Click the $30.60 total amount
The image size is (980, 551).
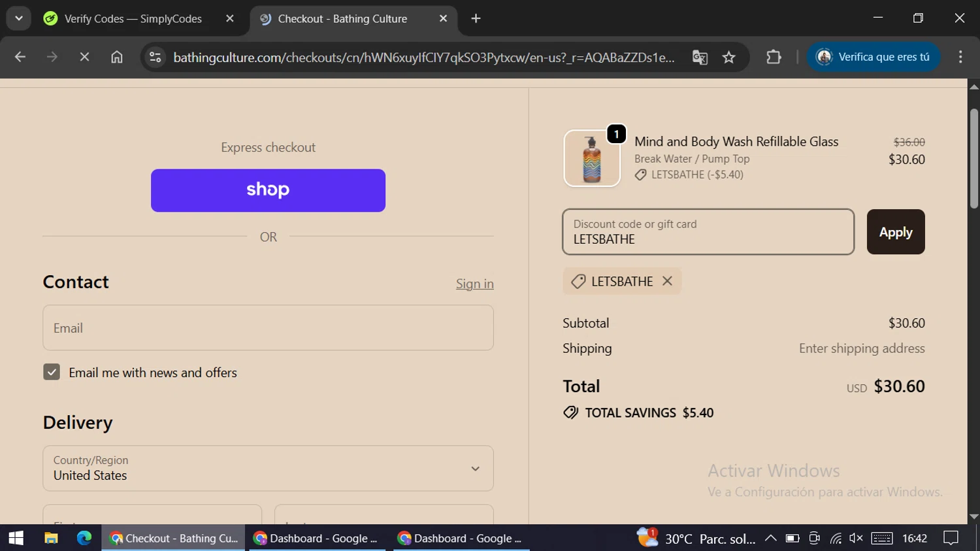tap(899, 386)
